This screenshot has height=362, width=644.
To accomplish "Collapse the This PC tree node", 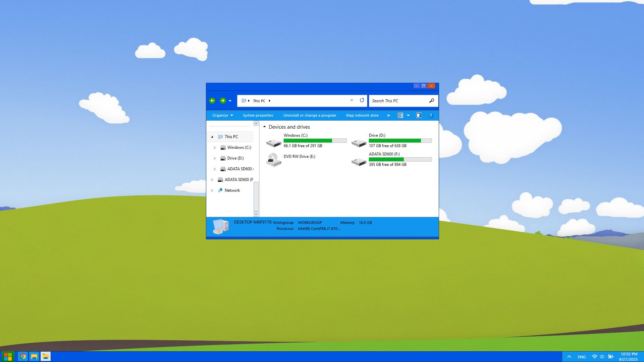I will 212,137.
